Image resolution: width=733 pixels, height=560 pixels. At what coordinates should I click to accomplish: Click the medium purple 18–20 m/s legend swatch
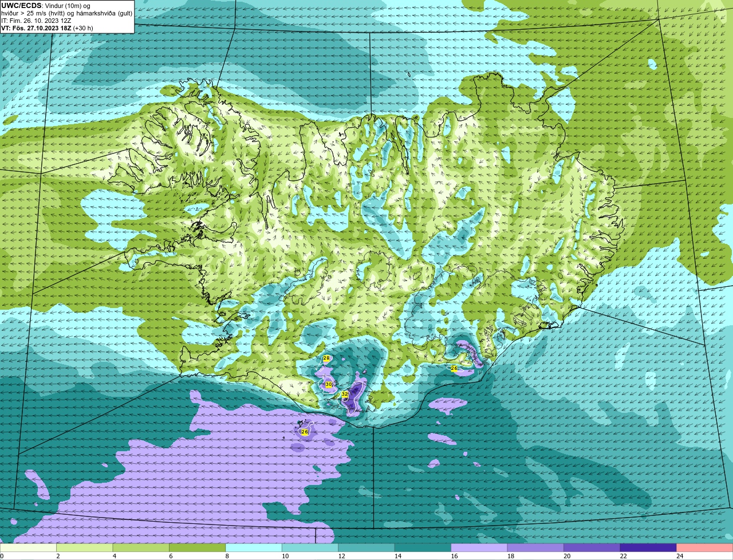tap(535, 547)
